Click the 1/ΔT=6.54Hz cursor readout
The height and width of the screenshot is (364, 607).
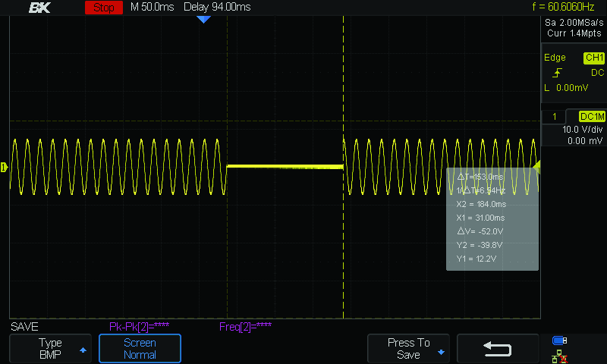coord(481,190)
